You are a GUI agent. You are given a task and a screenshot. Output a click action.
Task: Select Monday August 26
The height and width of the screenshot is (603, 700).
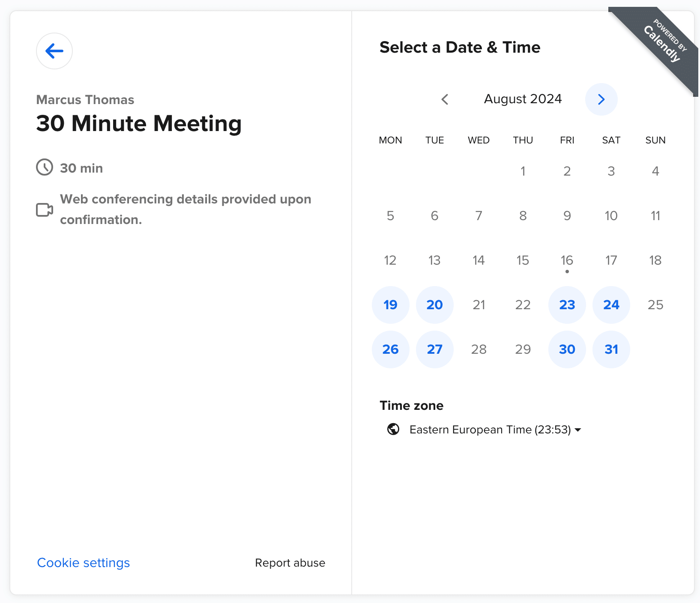(x=390, y=349)
